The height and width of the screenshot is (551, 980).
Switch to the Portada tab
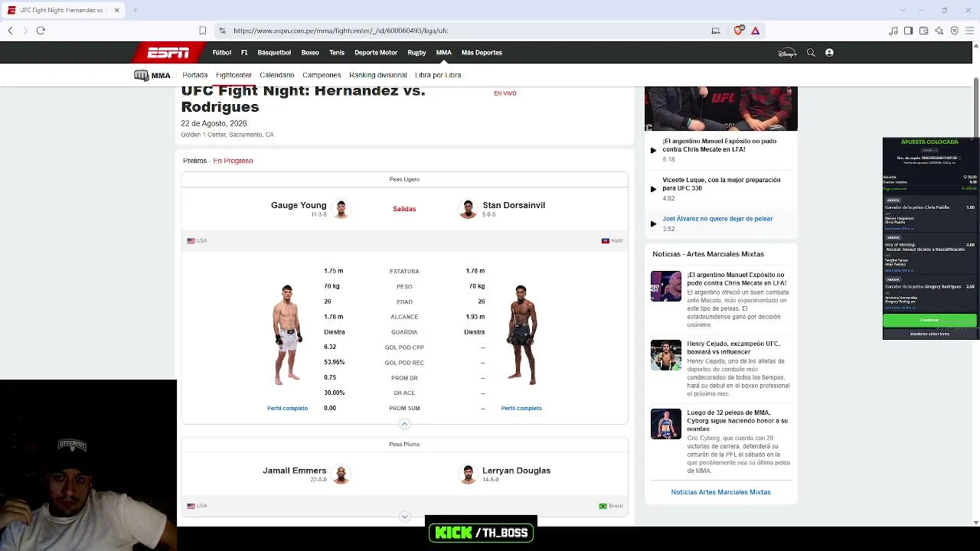[195, 75]
